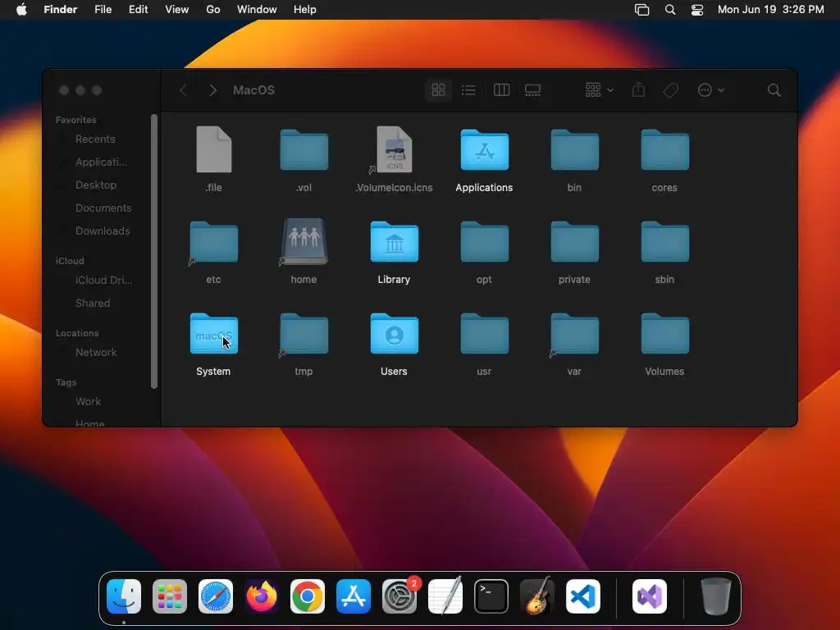Viewport: 840px width, 630px height.
Task: Open the Help menu
Action: click(x=305, y=10)
